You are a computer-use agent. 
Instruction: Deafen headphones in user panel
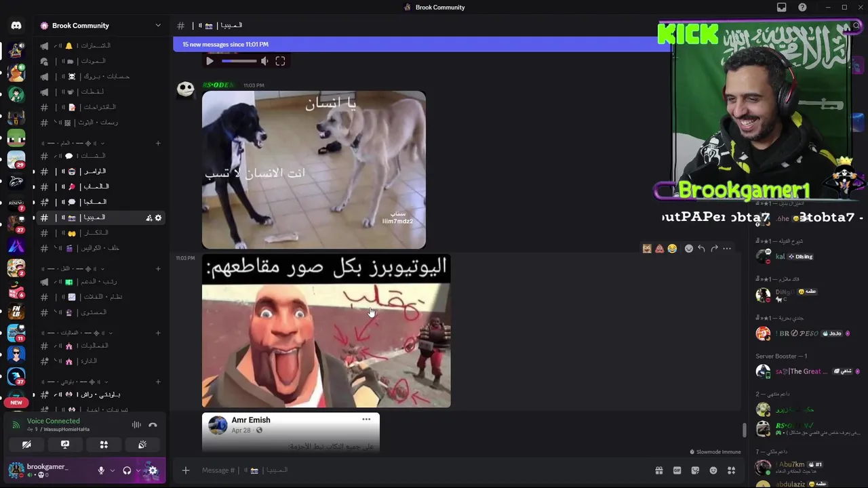click(127, 470)
